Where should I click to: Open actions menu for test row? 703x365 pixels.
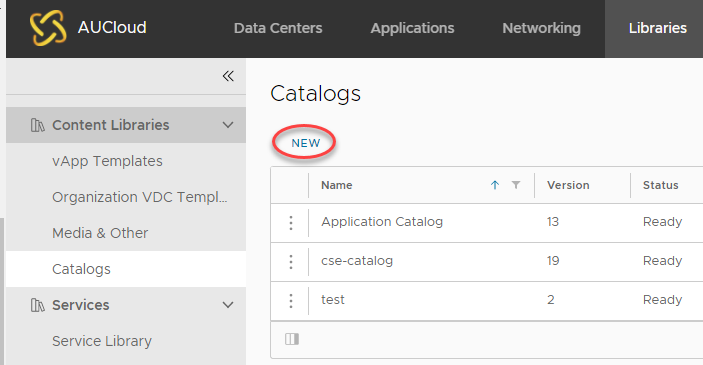point(291,300)
